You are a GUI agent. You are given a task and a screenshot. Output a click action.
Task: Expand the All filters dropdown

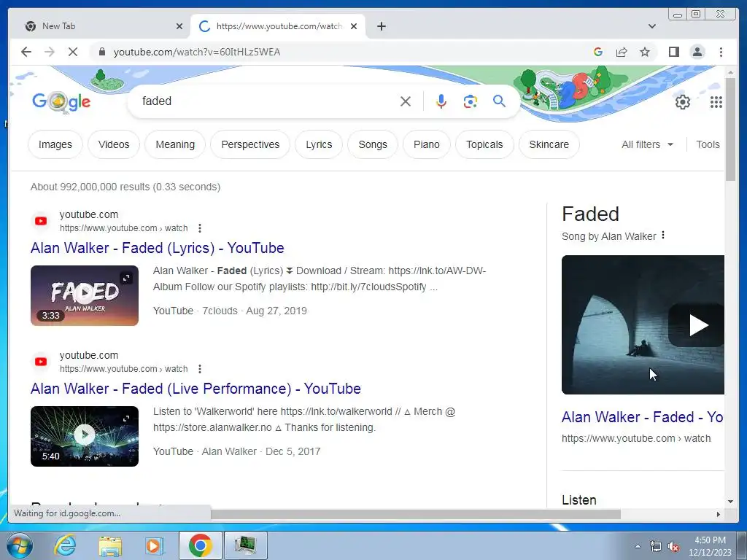point(647,144)
